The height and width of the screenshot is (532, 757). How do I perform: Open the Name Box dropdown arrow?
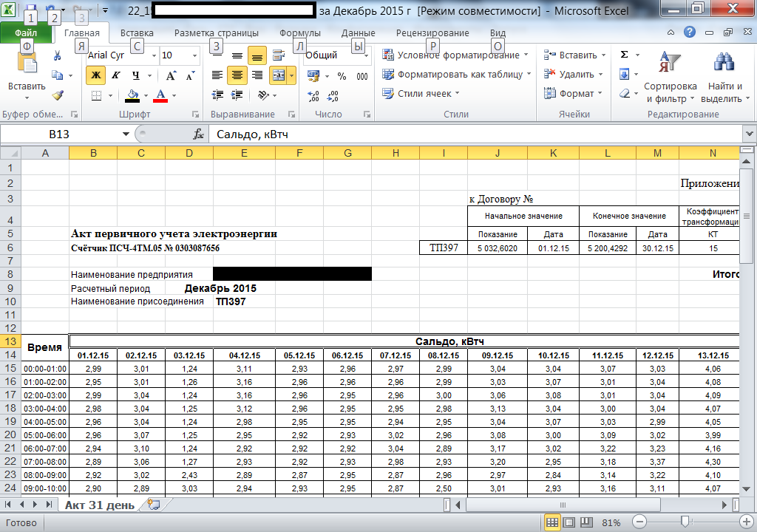pos(125,134)
